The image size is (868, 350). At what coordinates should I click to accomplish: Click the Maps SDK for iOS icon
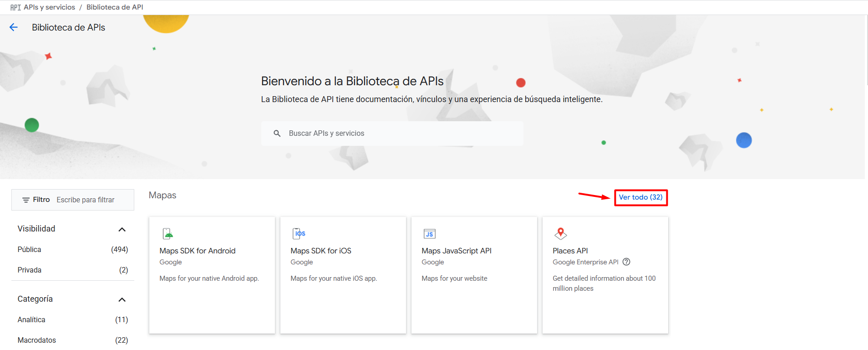pyautogui.click(x=299, y=234)
